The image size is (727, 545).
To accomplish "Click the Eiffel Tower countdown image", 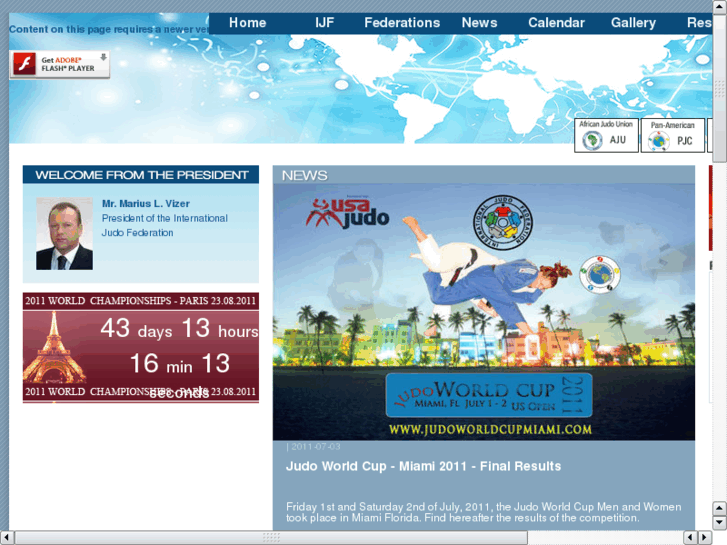I will tap(54, 348).
